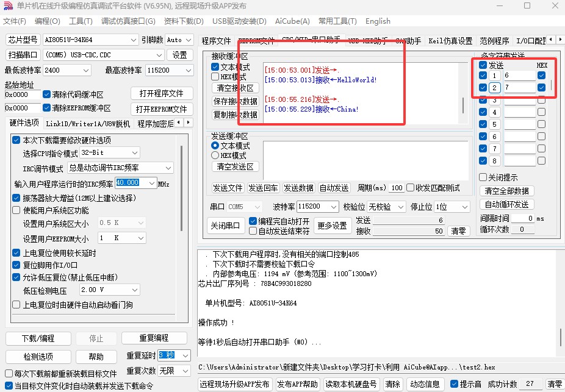Check receive buffer HEX模式 checkbox

tap(215, 77)
